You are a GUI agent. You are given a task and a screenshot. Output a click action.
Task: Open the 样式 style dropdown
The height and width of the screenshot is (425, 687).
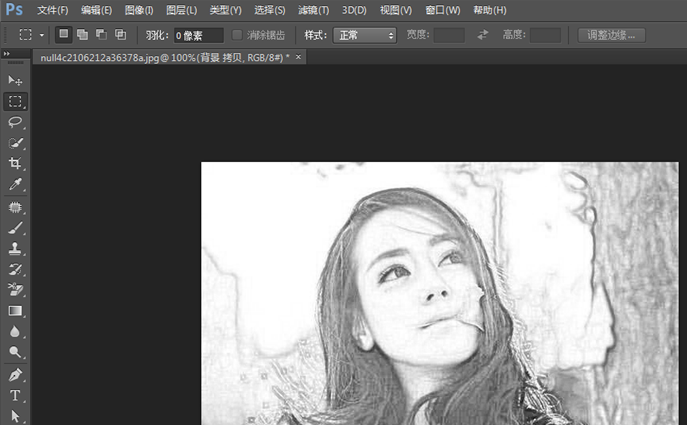(364, 35)
